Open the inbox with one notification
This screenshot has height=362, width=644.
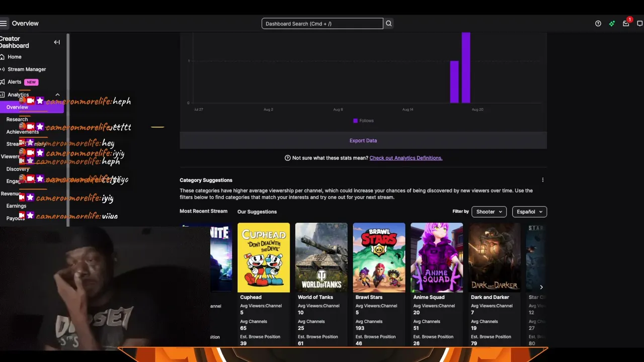pos(626,24)
